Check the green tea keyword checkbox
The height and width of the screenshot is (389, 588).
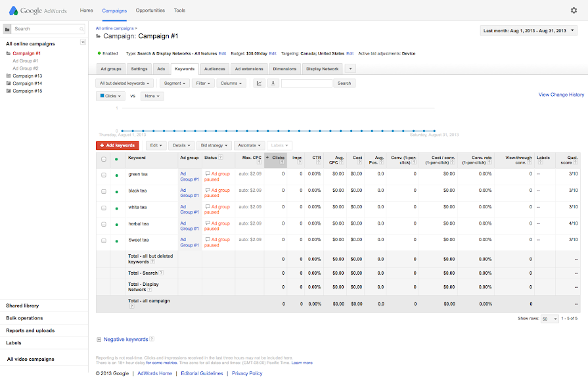tap(104, 175)
